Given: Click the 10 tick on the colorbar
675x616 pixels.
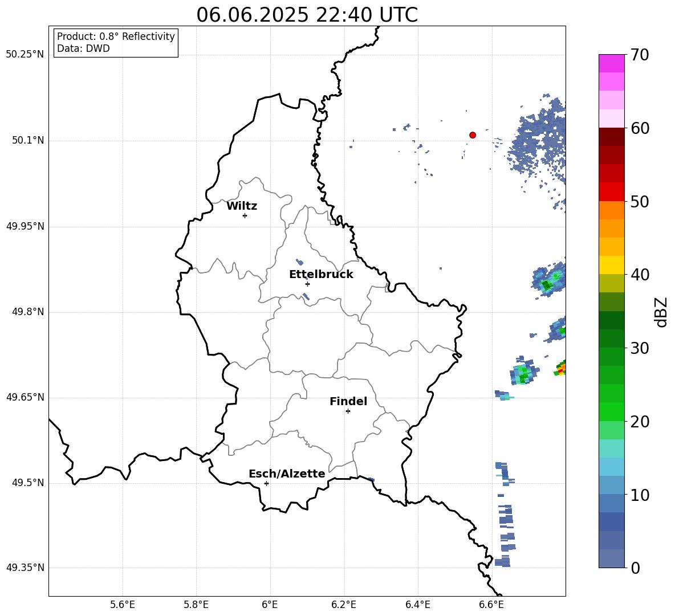Looking at the screenshot, I should 640,495.
